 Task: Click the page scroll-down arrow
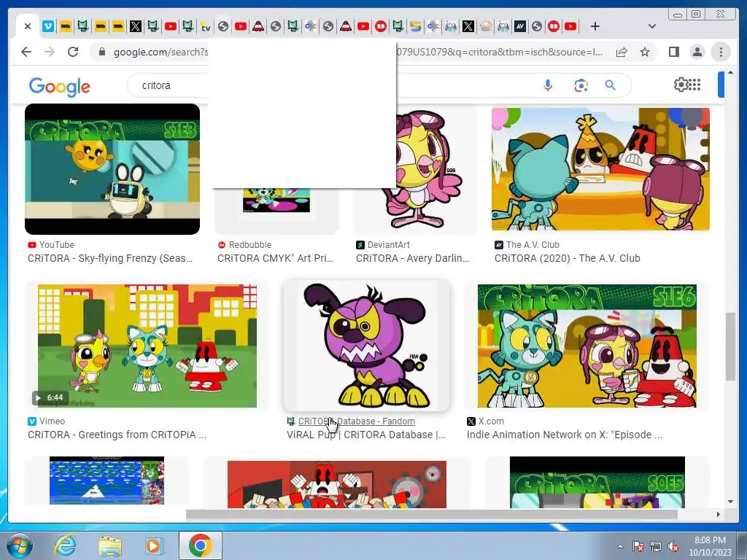pos(730,501)
